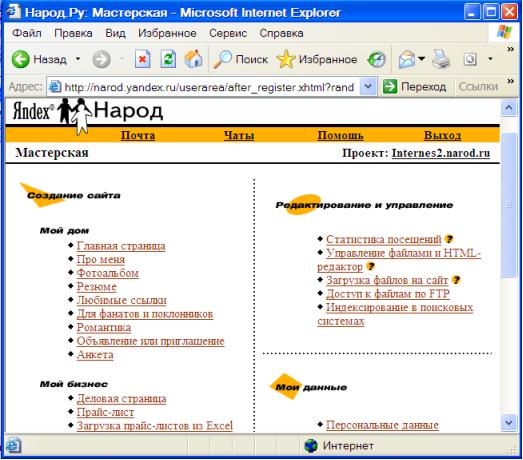Click the Выход logout link

pyautogui.click(x=443, y=135)
